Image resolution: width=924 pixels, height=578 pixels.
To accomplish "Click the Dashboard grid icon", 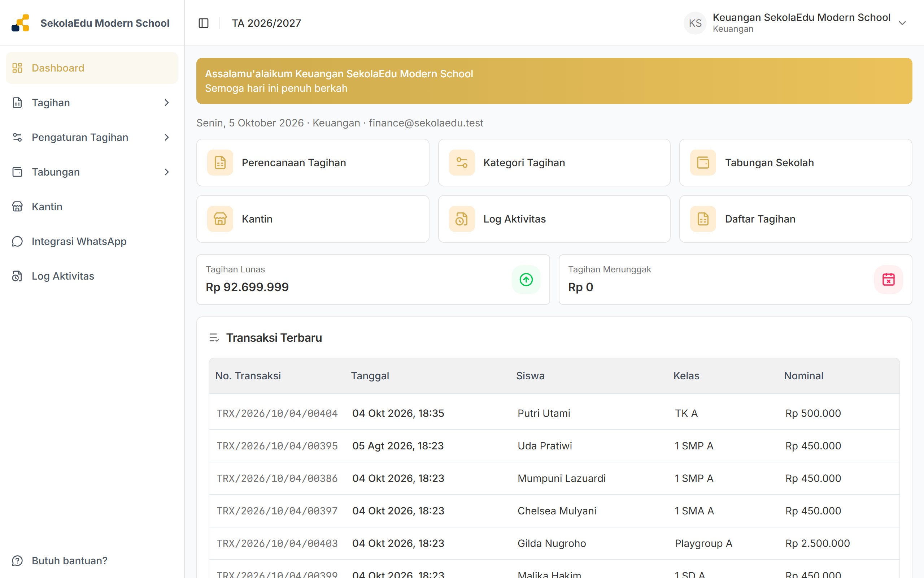I will pos(17,68).
